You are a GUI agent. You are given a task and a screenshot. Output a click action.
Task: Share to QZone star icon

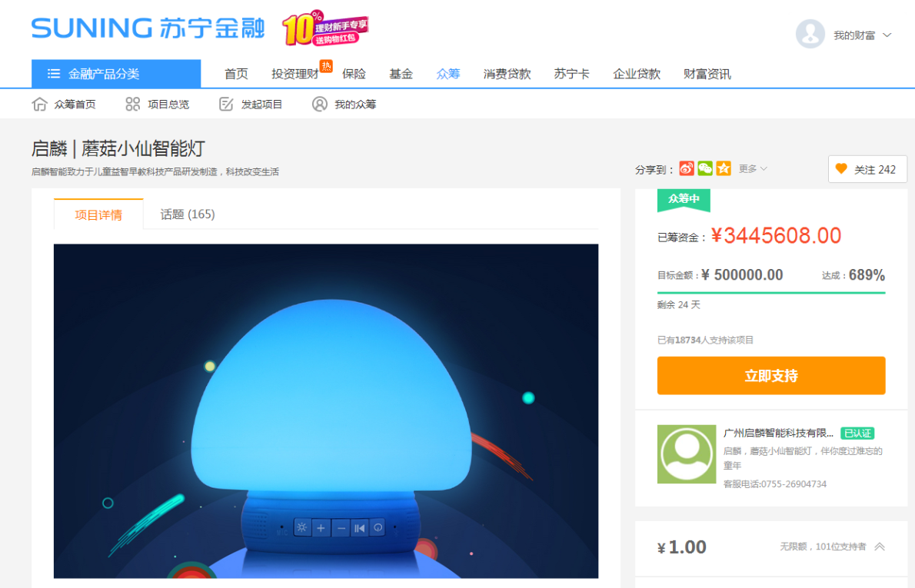click(724, 168)
